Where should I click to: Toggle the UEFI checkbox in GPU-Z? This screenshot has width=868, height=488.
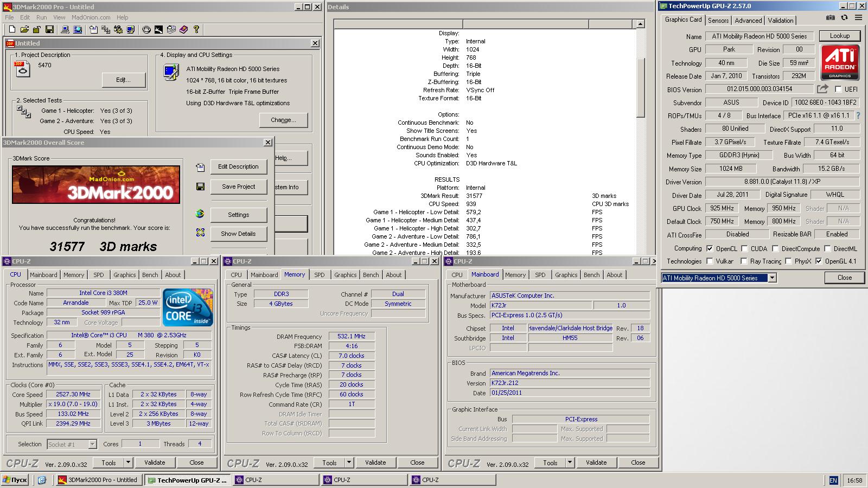pyautogui.click(x=838, y=89)
